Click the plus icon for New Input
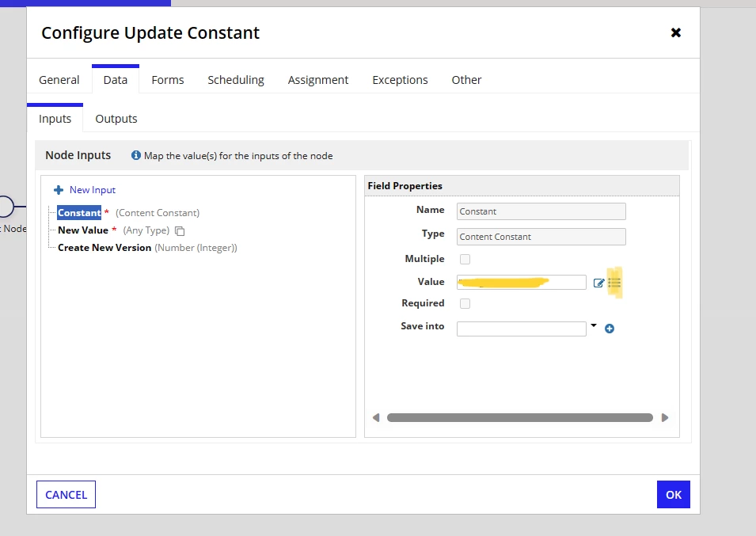The height and width of the screenshot is (536, 756). [59, 190]
